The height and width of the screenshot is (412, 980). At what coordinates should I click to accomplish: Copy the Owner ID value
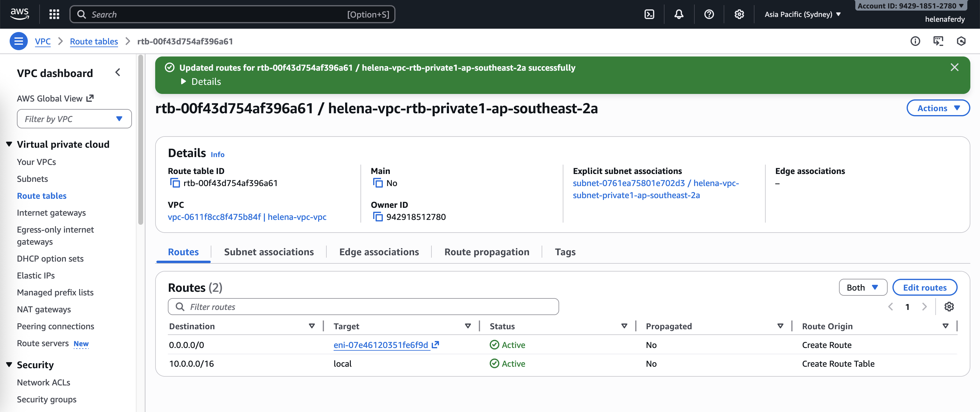[x=377, y=217]
